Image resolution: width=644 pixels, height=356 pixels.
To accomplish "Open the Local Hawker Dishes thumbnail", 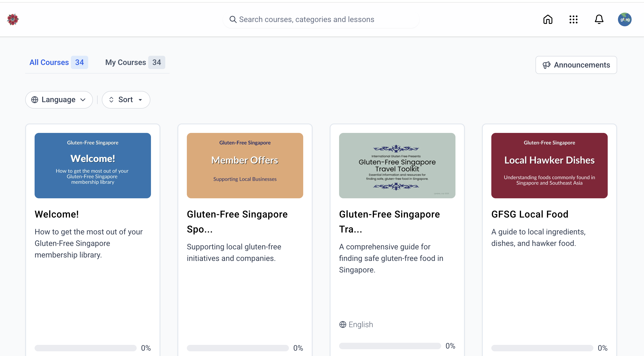I will click(x=549, y=166).
